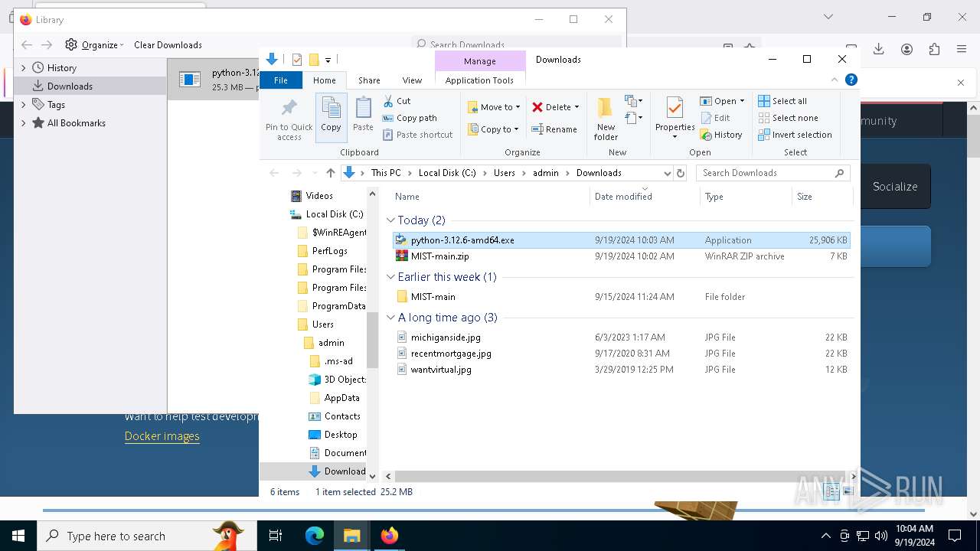Click Clear Downloads in Library window
The image size is (980, 551).
click(168, 44)
